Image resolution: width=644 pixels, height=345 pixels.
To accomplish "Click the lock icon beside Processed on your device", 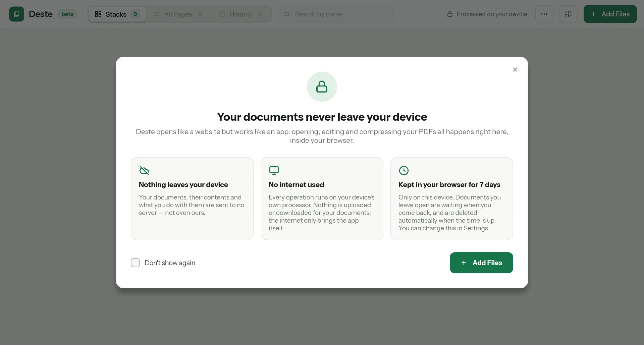I will pos(450,14).
